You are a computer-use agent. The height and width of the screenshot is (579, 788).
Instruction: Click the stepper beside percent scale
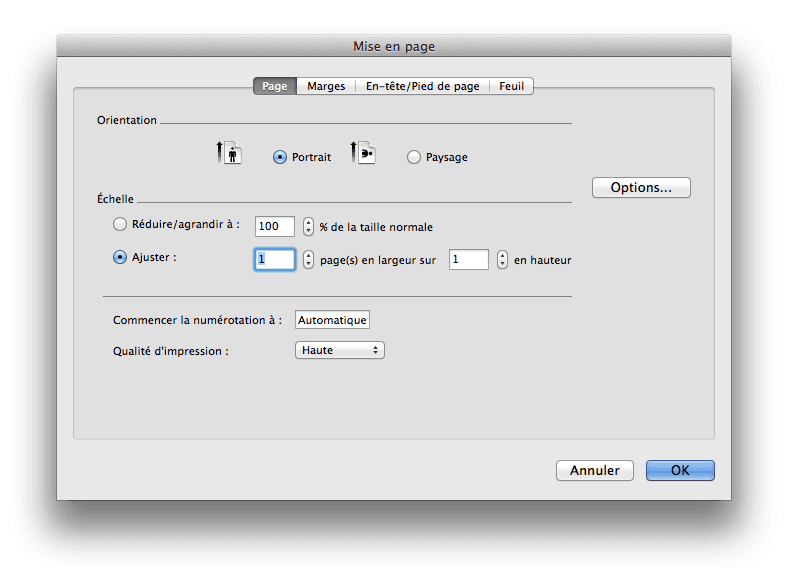click(x=308, y=226)
